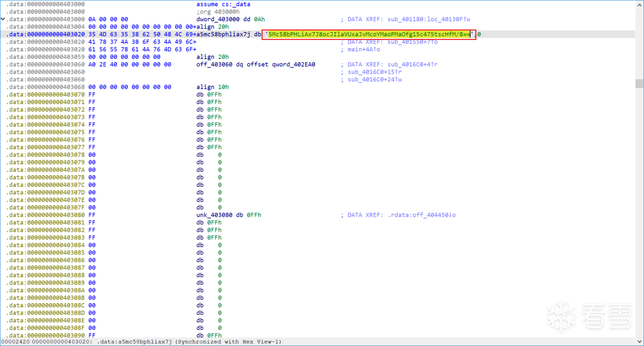Follow xref main+4A↑o
644x346 pixels.
coord(364,49)
